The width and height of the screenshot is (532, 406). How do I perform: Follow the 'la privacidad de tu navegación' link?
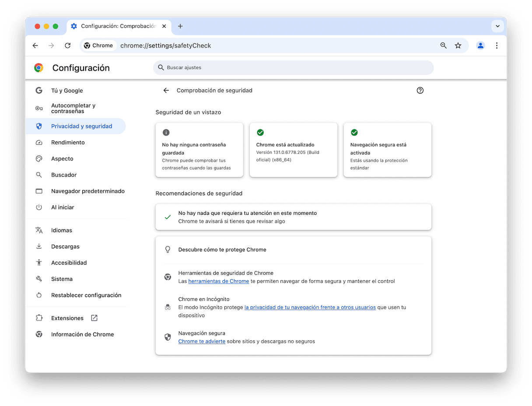pyautogui.click(x=310, y=308)
